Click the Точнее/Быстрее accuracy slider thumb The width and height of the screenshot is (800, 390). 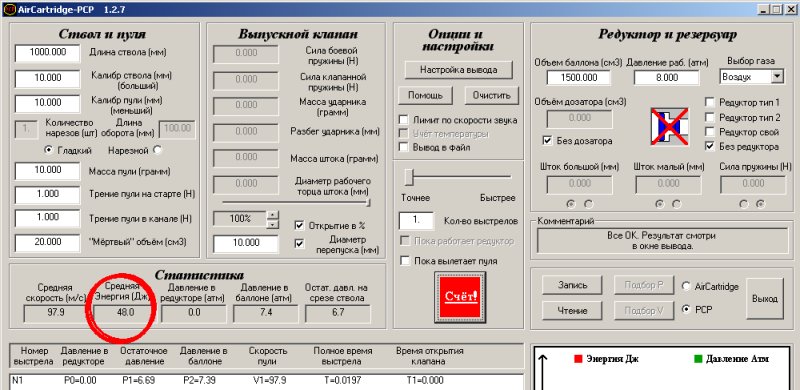409,177
